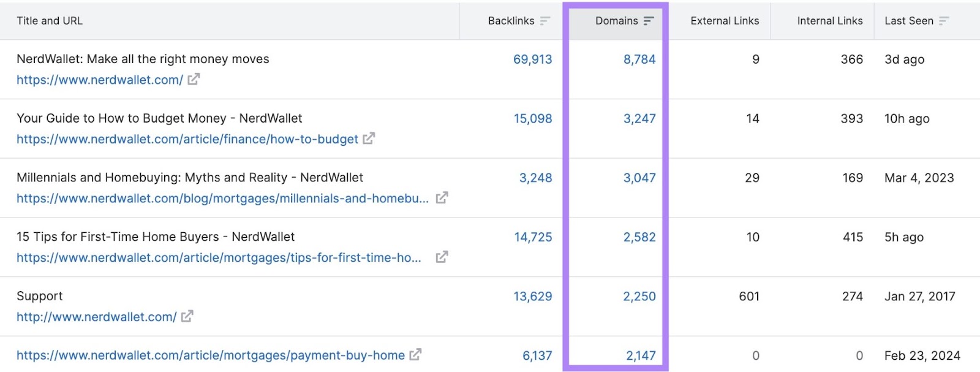Sort by Backlinks column sort icon
The height and width of the screenshot is (372, 980).
(x=545, y=21)
